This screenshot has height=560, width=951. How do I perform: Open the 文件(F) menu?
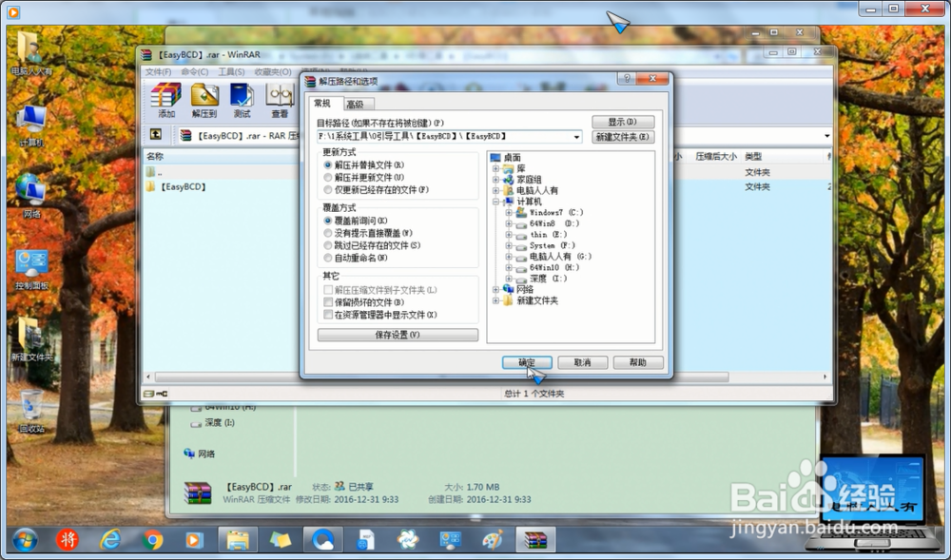158,71
